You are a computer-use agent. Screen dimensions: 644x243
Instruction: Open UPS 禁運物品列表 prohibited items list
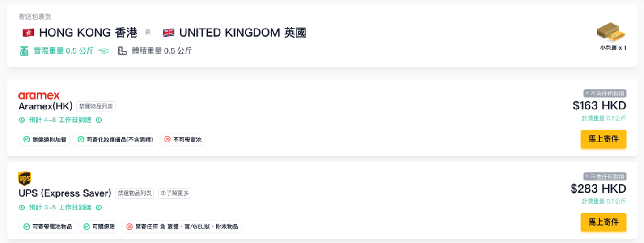(x=135, y=193)
